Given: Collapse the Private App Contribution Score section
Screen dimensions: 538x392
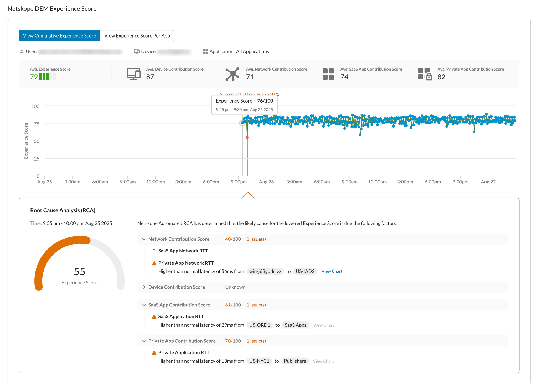Looking at the screenshot, I should point(144,341).
